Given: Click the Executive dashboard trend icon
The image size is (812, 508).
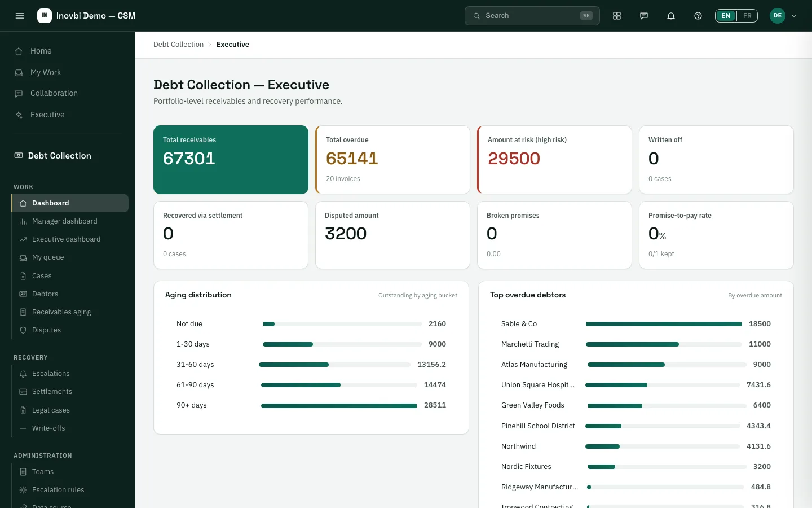Looking at the screenshot, I should coord(23,239).
